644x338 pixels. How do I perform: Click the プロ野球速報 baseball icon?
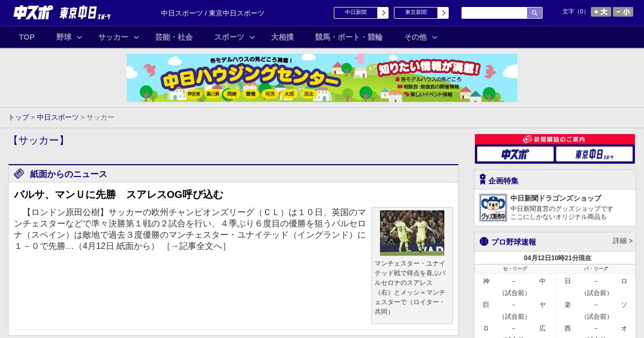click(x=484, y=241)
